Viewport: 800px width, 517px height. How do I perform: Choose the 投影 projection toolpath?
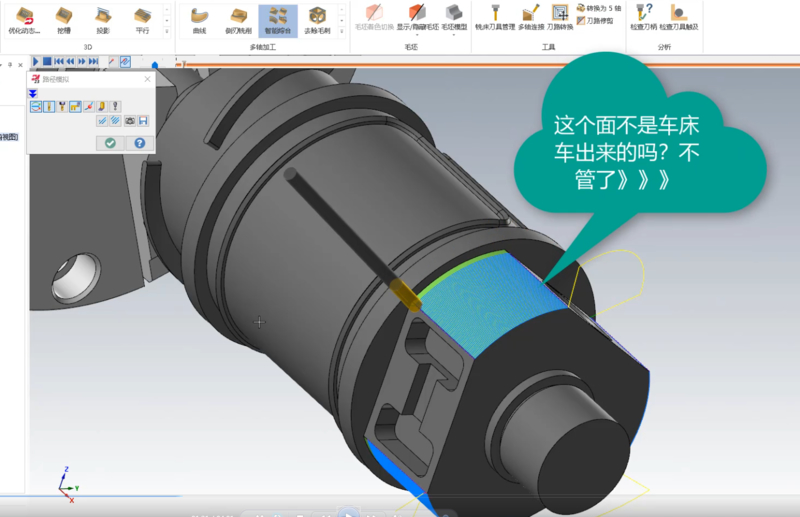[103, 19]
